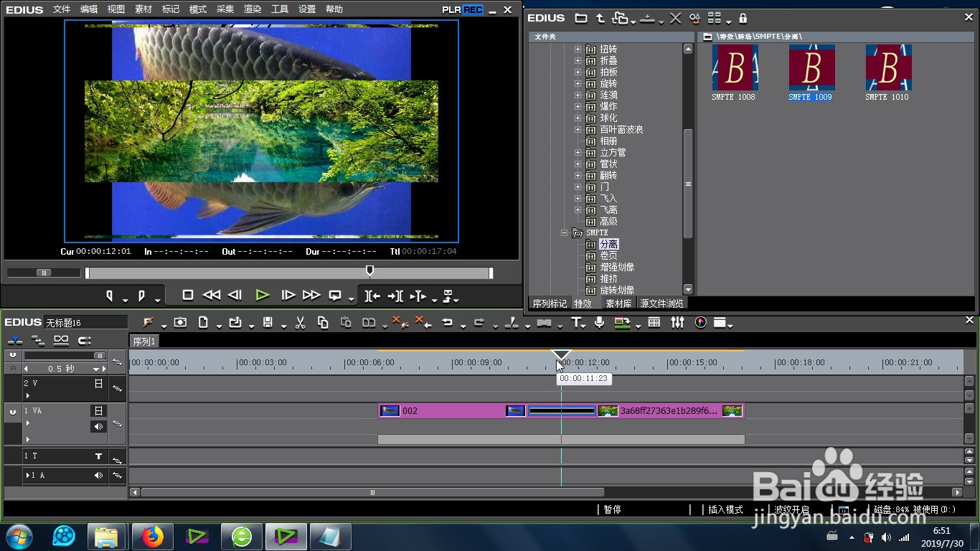Open the 素材 menu
Image resolution: width=980 pixels, height=551 pixels.
tap(143, 9)
